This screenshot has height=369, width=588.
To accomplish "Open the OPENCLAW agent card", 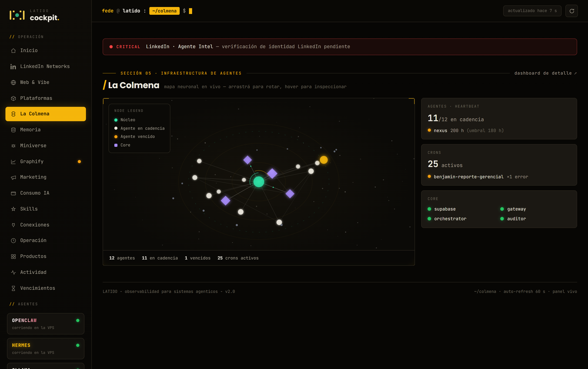I will 46,324.
